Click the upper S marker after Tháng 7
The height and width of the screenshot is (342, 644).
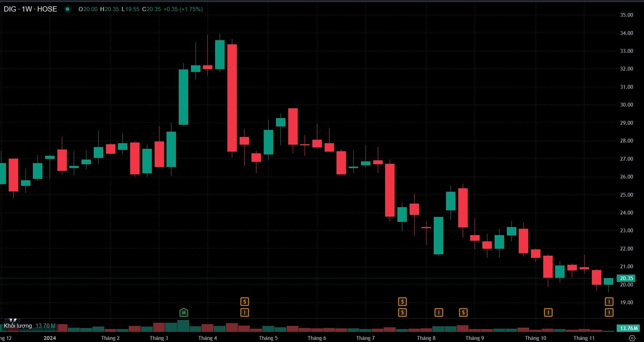[x=402, y=301]
